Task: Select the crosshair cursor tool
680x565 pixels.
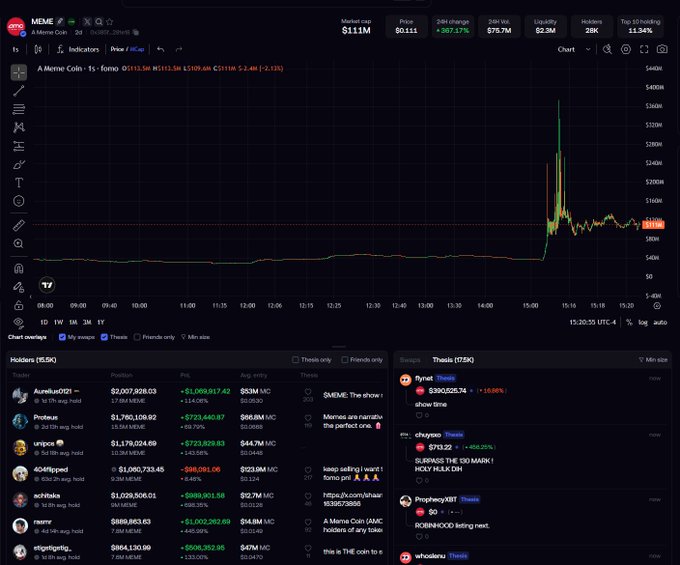Action: click(x=19, y=72)
